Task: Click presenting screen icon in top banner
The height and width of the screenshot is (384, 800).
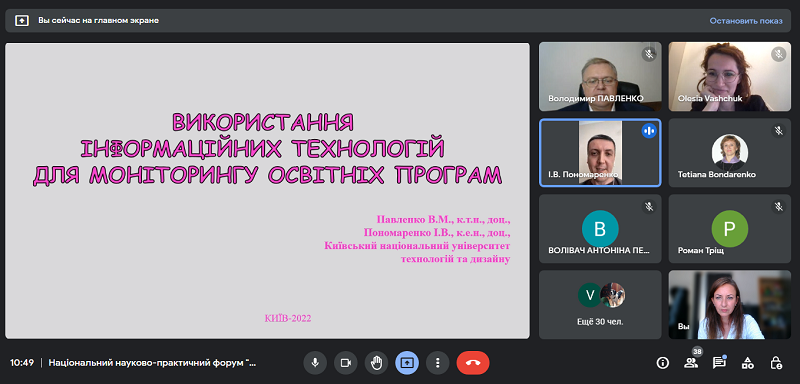Action: click(21, 21)
